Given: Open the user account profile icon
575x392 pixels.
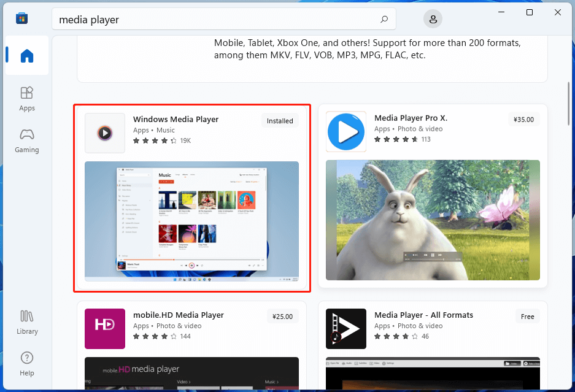Looking at the screenshot, I should click(433, 19).
